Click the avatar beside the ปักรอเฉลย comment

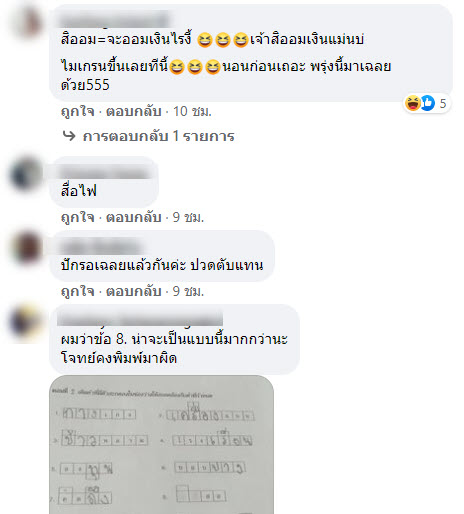[27, 248]
